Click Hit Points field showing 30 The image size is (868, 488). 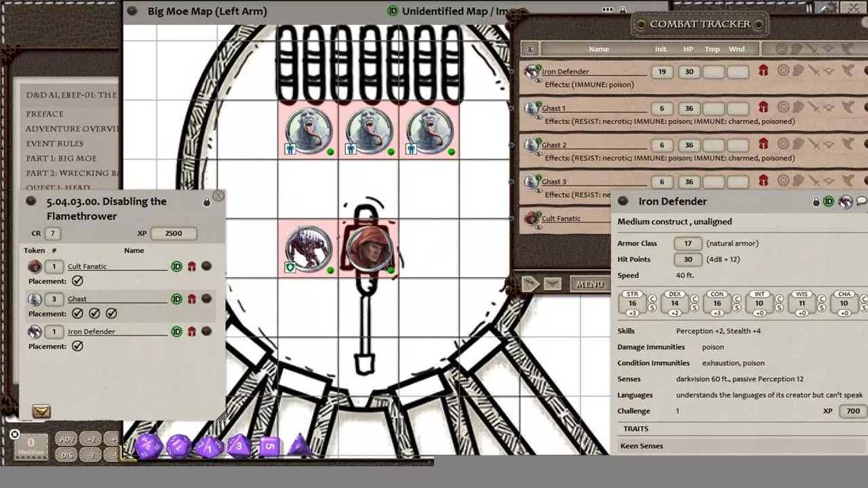coord(688,259)
